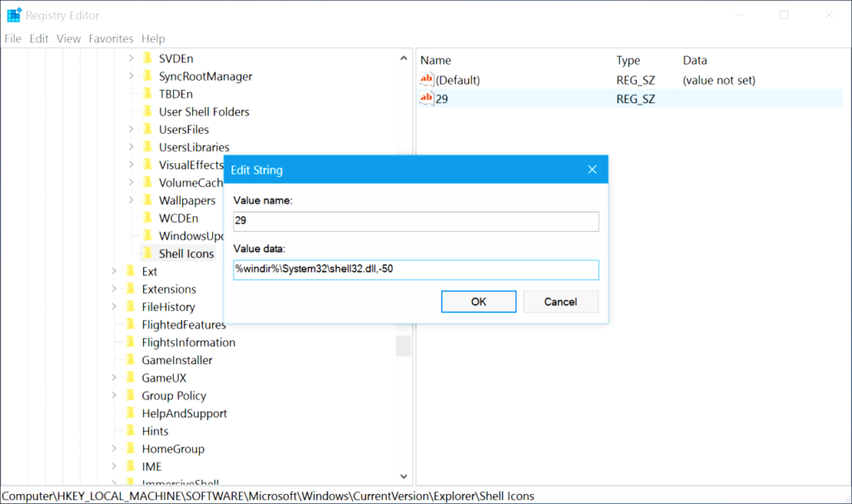Click the folder icon next to HomeGroup
852x504 pixels.
click(x=131, y=448)
